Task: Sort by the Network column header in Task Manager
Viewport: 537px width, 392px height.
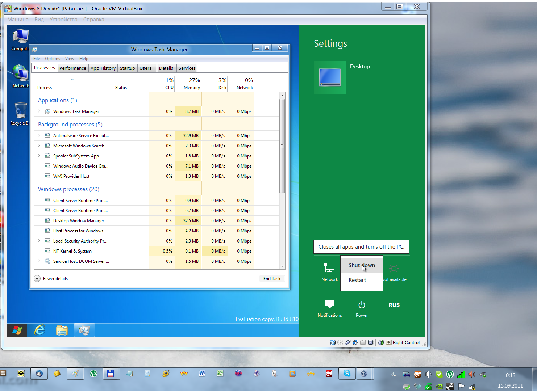Action: (x=241, y=84)
